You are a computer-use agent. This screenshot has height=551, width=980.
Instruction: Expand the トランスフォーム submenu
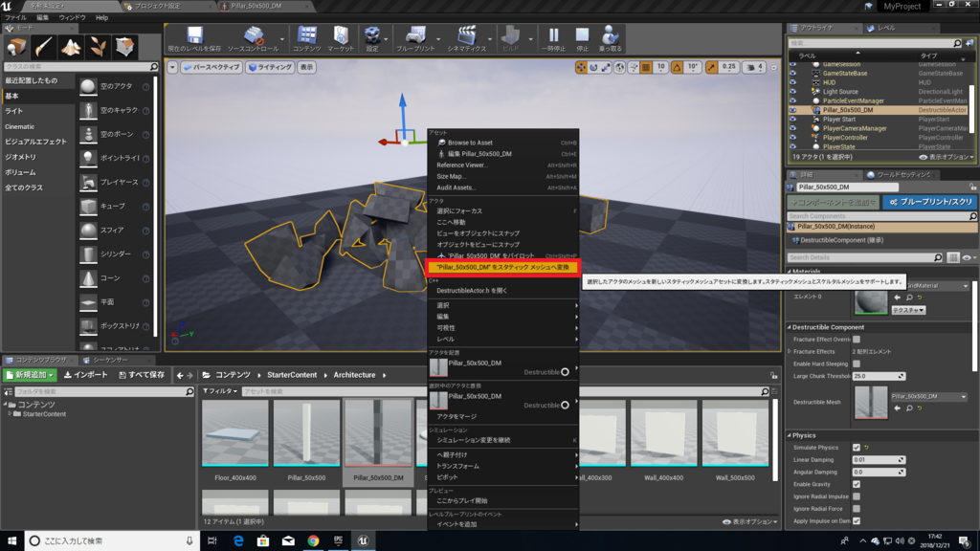(x=503, y=466)
